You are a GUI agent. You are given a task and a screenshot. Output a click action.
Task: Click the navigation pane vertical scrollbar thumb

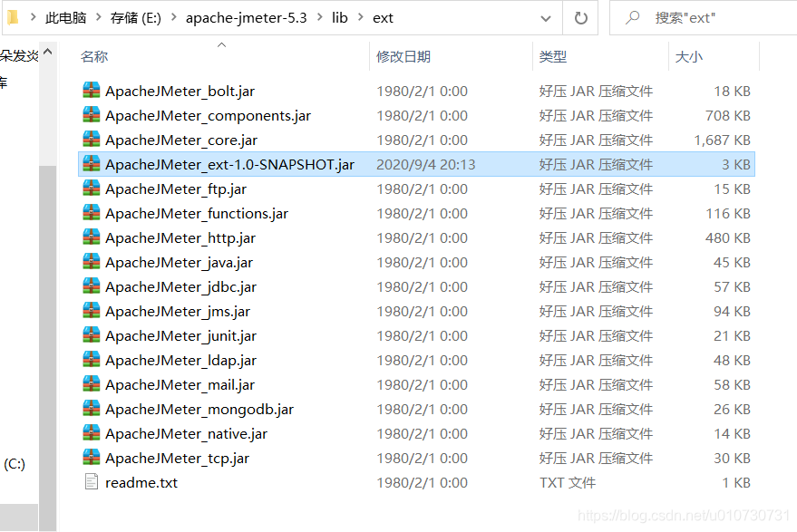pos(48,348)
